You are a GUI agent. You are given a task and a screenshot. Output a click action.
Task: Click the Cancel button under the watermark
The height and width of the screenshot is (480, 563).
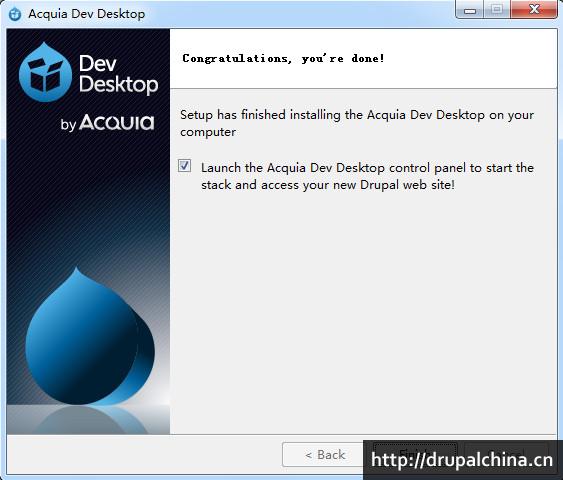coord(507,454)
